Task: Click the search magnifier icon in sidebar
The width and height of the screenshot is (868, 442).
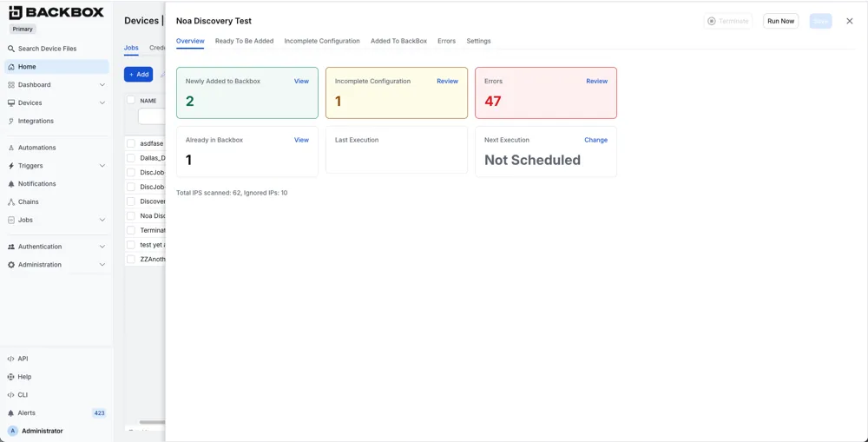Action: point(11,49)
